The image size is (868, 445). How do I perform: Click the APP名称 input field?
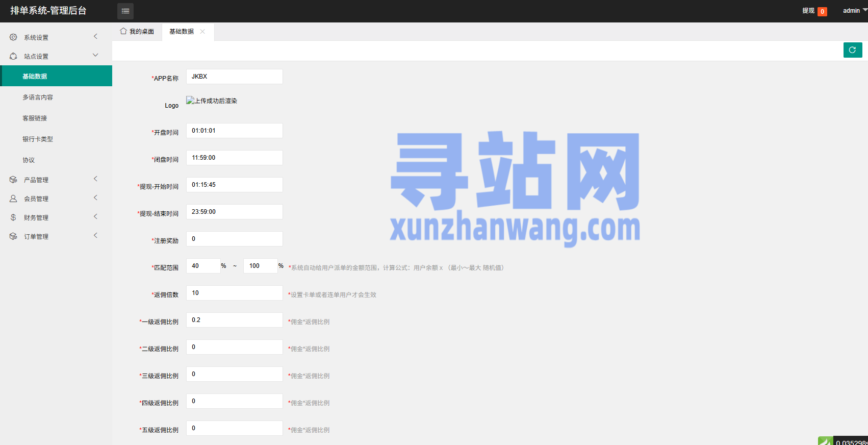[234, 77]
